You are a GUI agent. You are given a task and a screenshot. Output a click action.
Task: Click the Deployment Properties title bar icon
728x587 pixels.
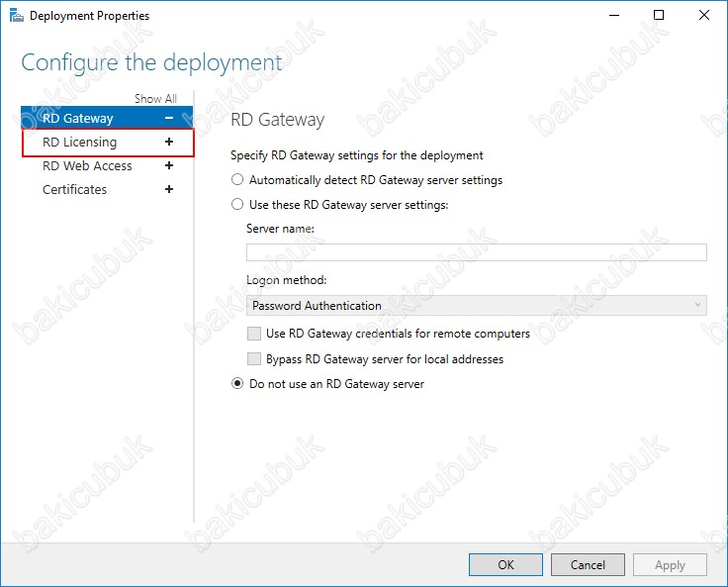point(16,16)
